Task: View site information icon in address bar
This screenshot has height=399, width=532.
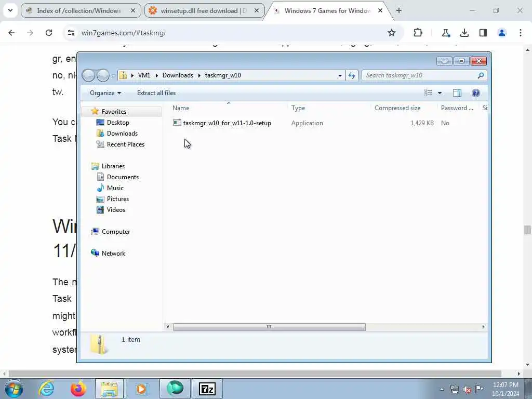Action: coord(71,33)
